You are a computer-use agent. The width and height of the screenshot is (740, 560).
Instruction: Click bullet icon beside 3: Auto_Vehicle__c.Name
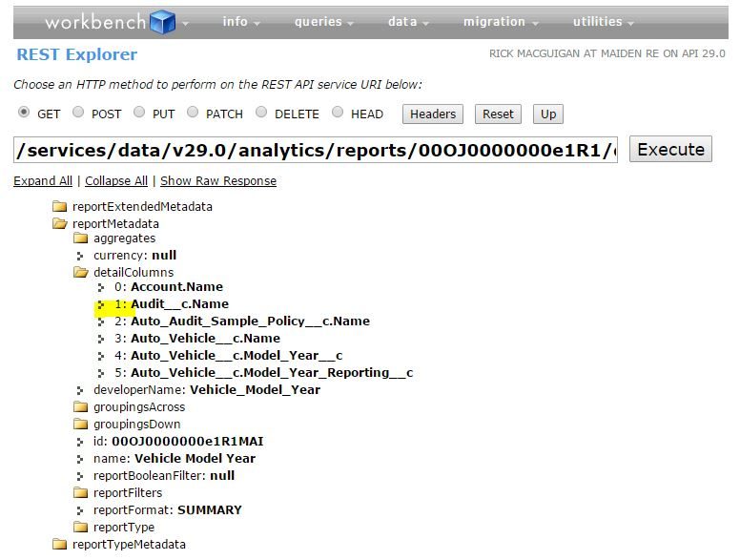tap(100, 339)
